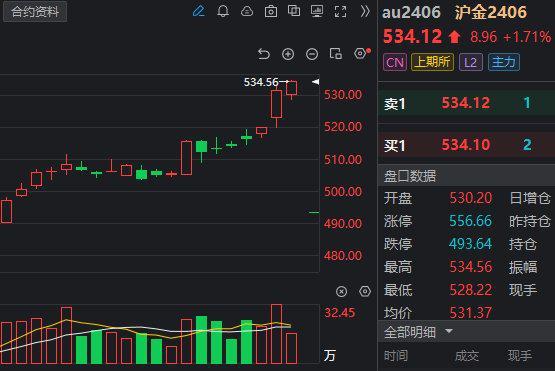Click the monitor display icon
The height and width of the screenshot is (371, 555).
tap(317, 11)
